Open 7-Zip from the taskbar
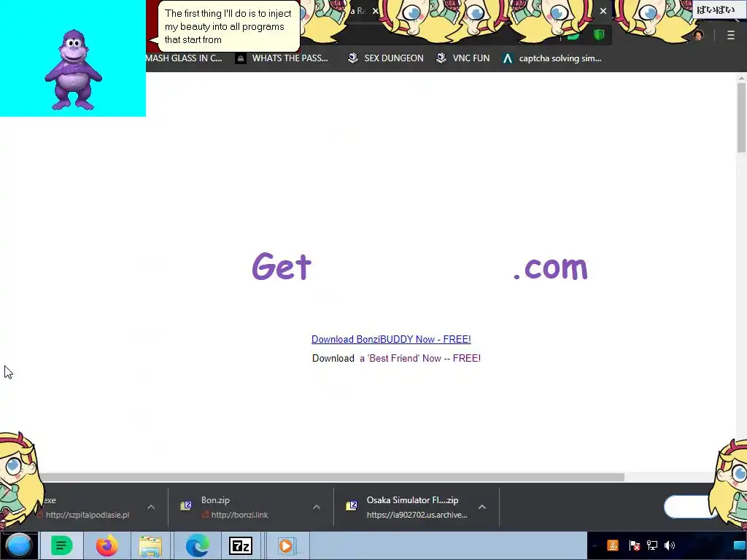Screen dimensions: 747x560 pyautogui.click(x=241, y=546)
